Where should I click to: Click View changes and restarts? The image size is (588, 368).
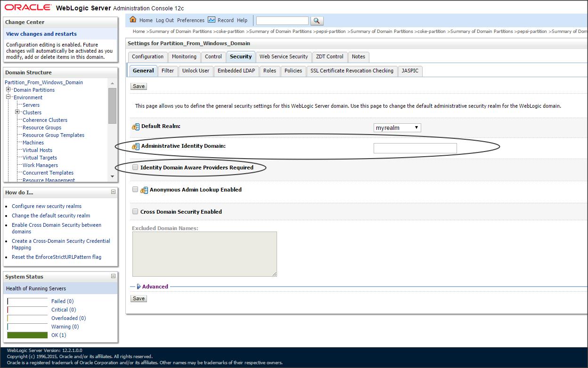41,34
